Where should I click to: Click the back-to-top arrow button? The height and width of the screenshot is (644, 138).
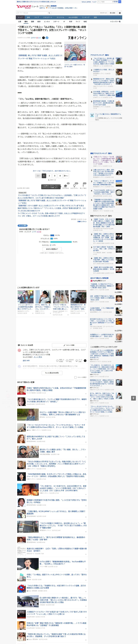(133, 398)
